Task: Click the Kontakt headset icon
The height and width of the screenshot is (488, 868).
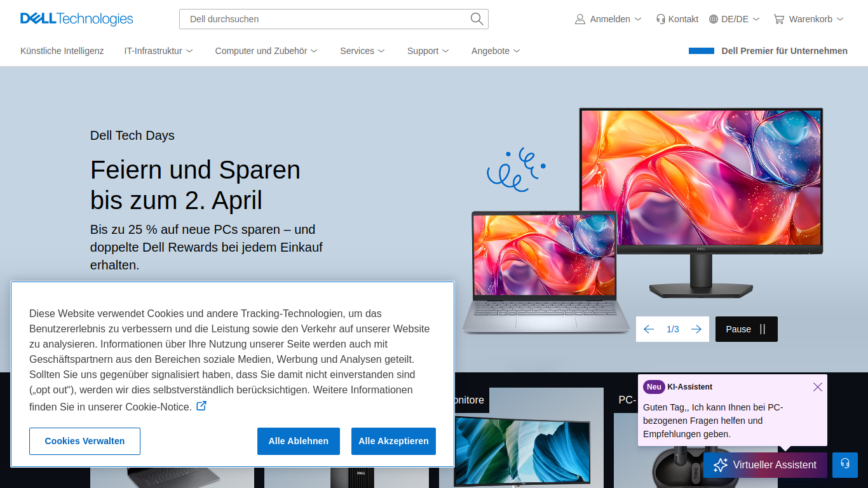Action: pyautogui.click(x=661, y=19)
